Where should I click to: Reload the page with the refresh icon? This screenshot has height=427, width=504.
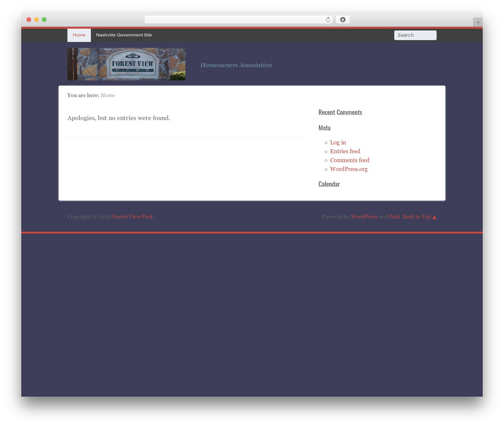coord(328,20)
